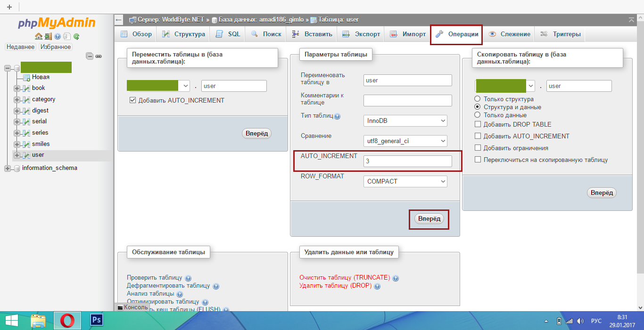Go to phpMyAdmin home via house icon
644x330 pixels.
coord(38,36)
